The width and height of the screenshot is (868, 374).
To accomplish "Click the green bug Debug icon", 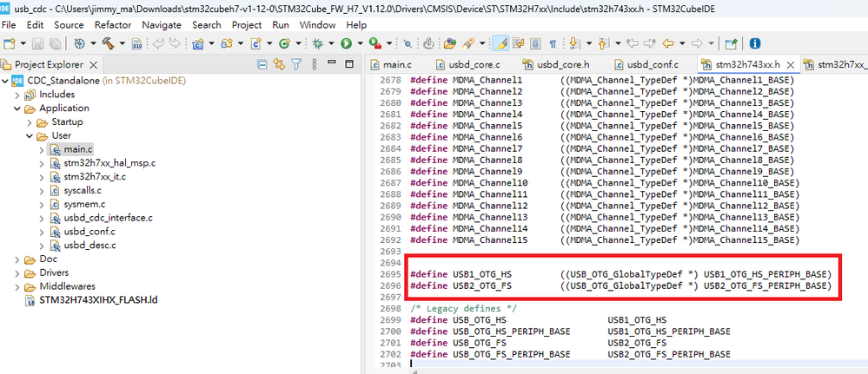I will click(318, 43).
